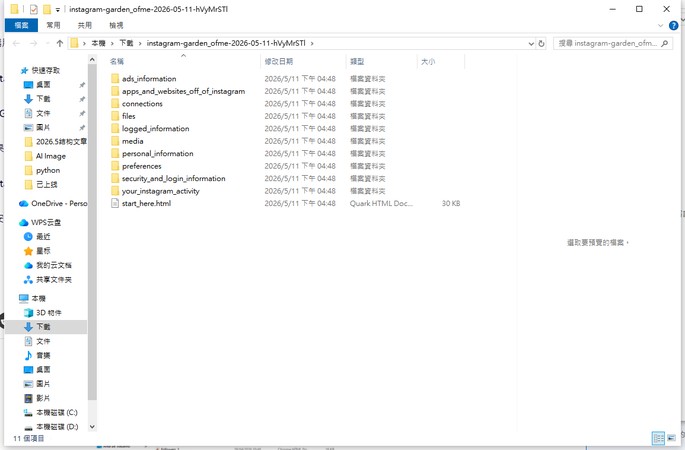Viewport: 685px width, 450px height.
Task: Select the files folder icon
Action: [115, 116]
